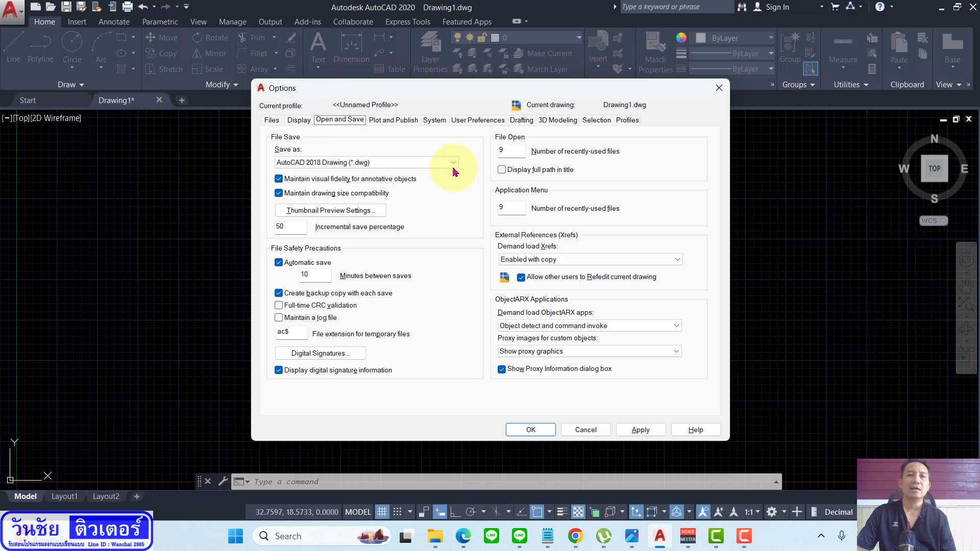Uncheck Maintain visual fidelity for annotative objects
Screen dimensions: 980x551
pos(279,179)
